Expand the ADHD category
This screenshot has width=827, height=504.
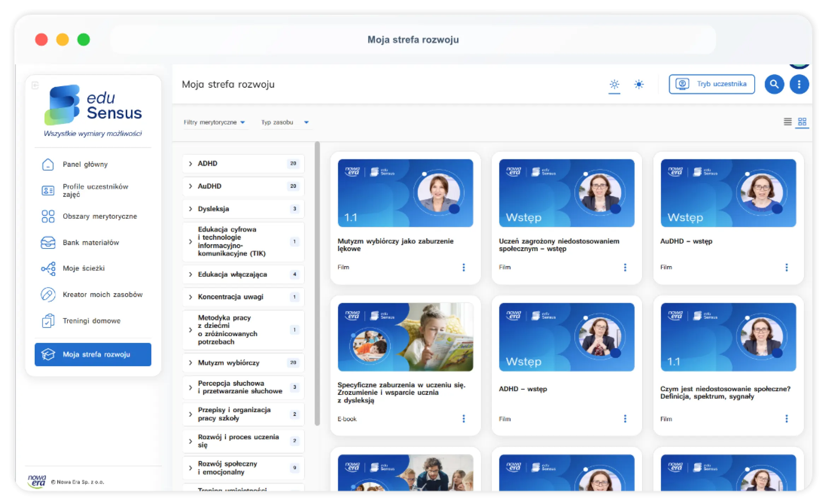(x=243, y=164)
